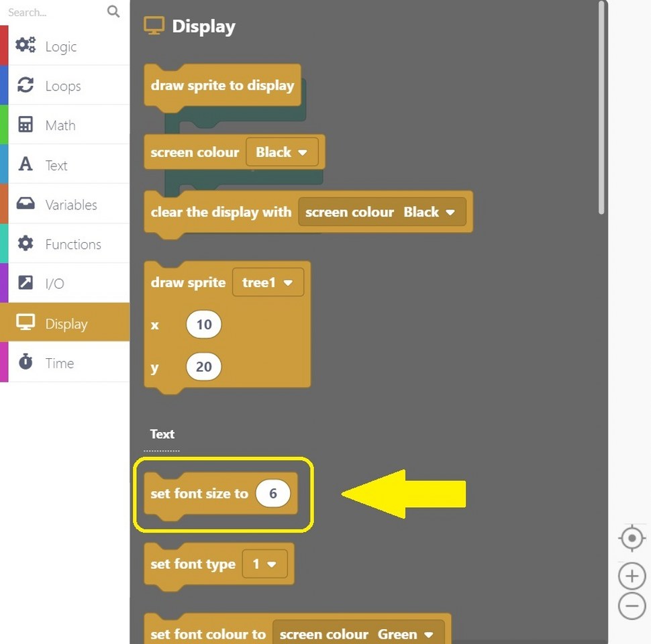651x644 pixels.
Task: Click the Math calculator icon
Action: click(26, 124)
